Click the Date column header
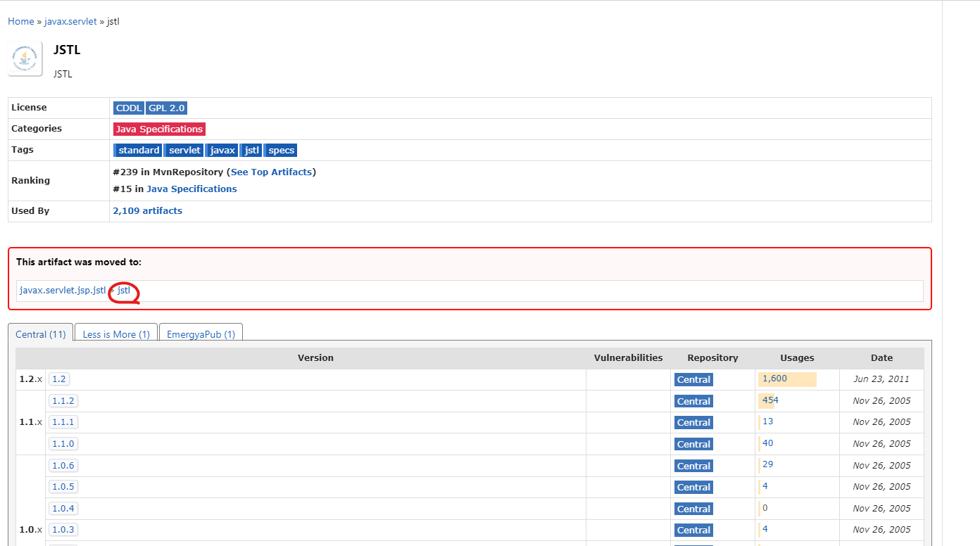980x546 pixels. click(x=881, y=357)
